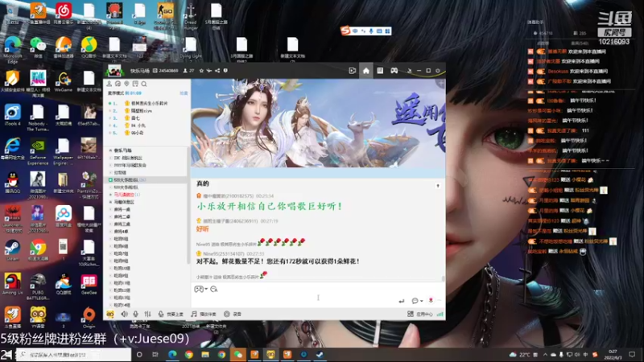Click the yellow badge icon at bottom left of YY
Viewport: 644px width, 362px height.
[110, 314]
